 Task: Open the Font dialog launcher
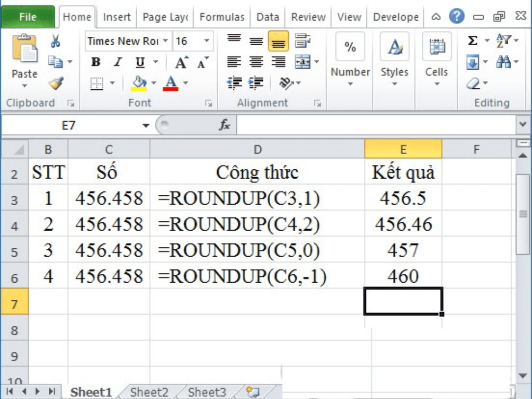pos(208,103)
